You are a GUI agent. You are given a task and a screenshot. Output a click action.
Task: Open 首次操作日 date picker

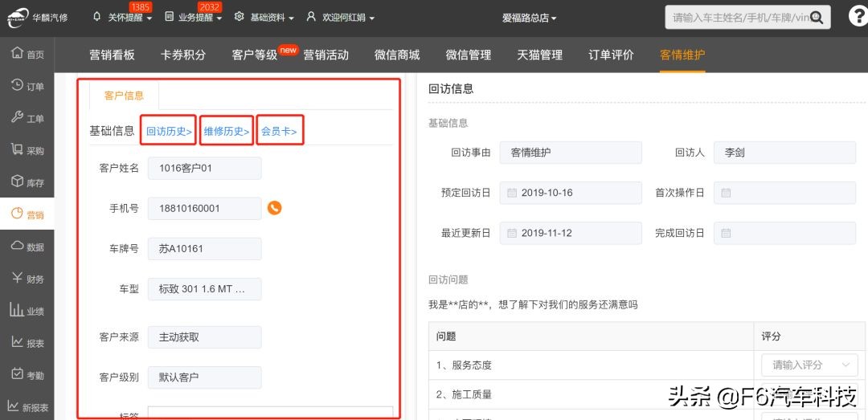(785, 193)
